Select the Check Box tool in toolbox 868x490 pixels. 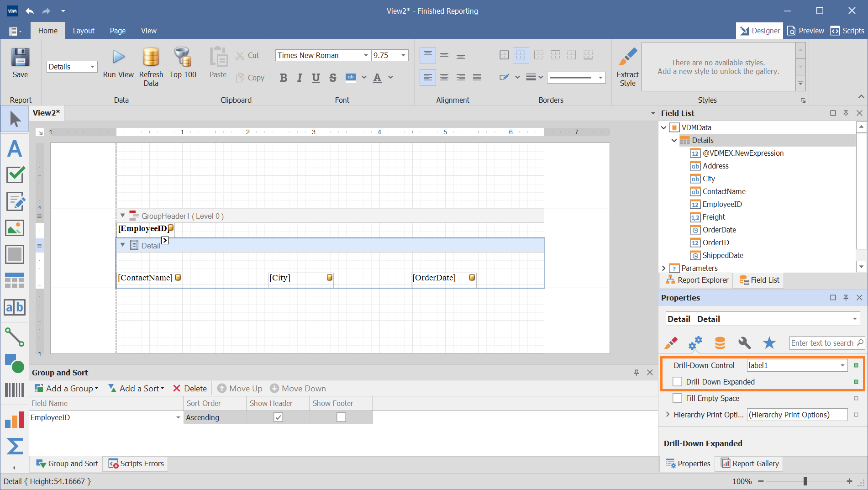pyautogui.click(x=15, y=174)
